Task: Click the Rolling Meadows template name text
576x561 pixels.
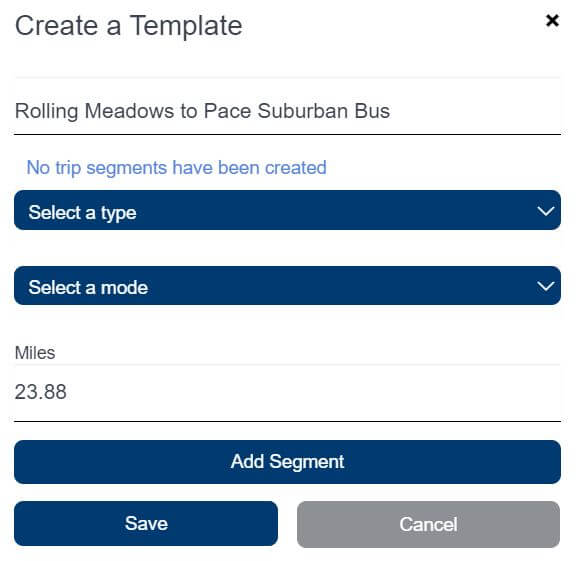Action: [x=202, y=111]
